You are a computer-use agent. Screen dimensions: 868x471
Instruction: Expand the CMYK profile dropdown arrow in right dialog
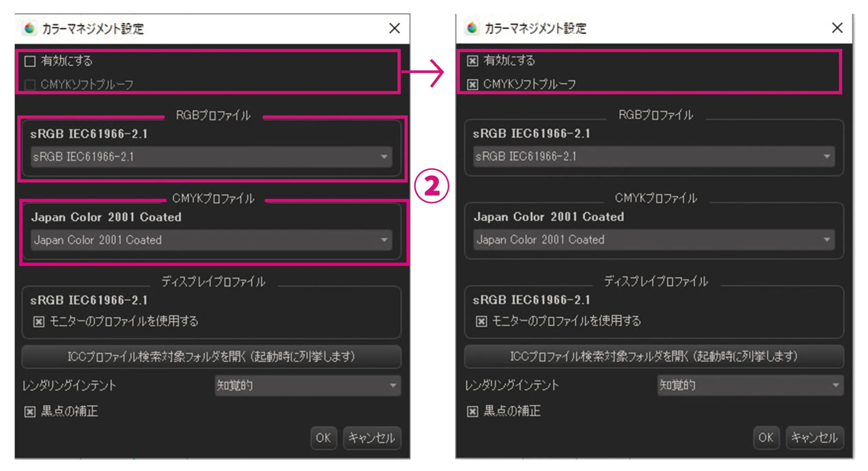pyautogui.click(x=827, y=240)
